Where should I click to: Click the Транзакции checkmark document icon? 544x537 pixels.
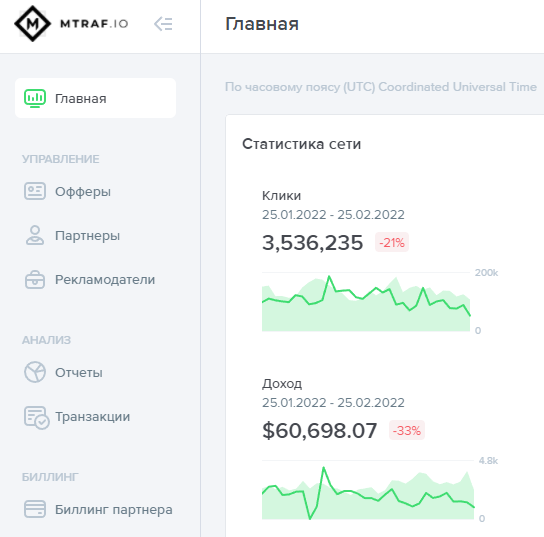(36, 417)
